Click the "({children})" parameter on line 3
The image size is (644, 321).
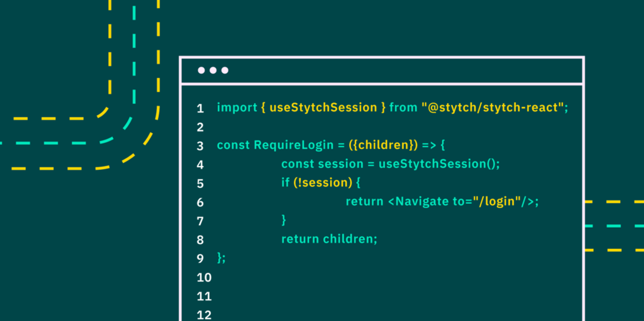[x=383, y=145]
